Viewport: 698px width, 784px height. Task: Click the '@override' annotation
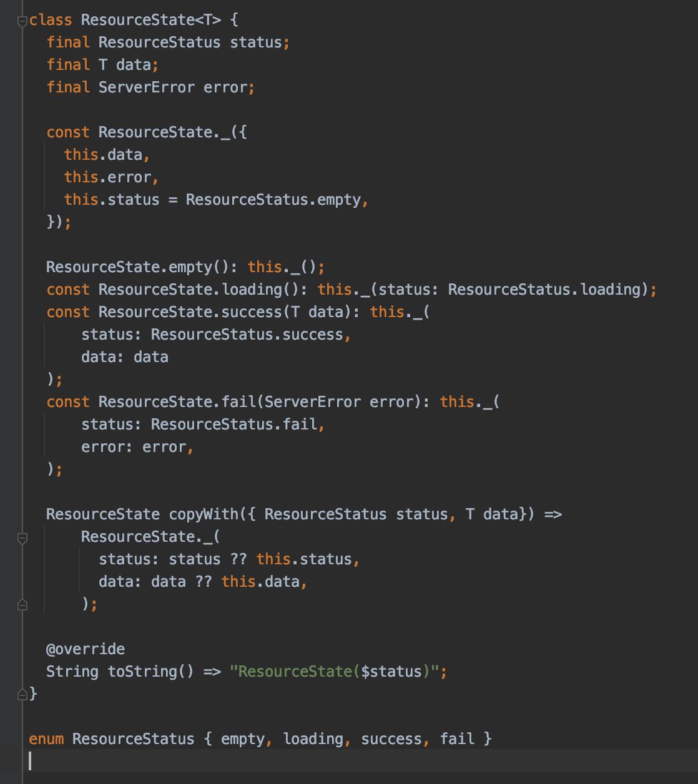(86, 649)
